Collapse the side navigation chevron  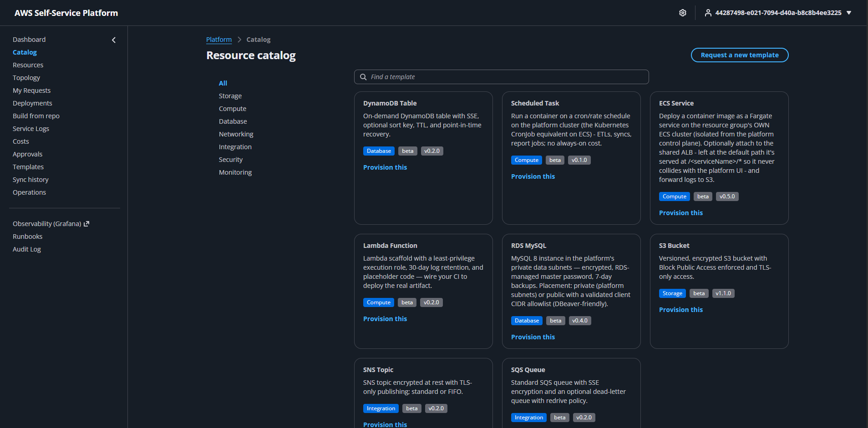tap(114, 40)
